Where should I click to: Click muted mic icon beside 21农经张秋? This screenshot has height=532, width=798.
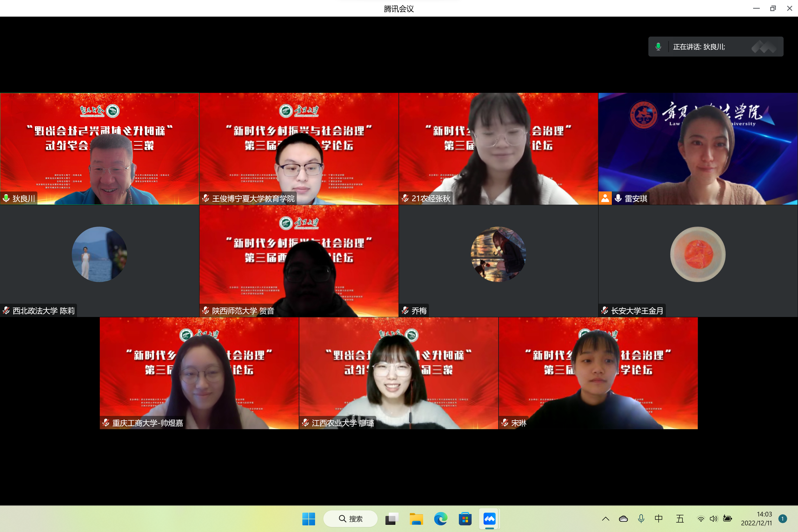pyautogui.click(x=405, y=198)
